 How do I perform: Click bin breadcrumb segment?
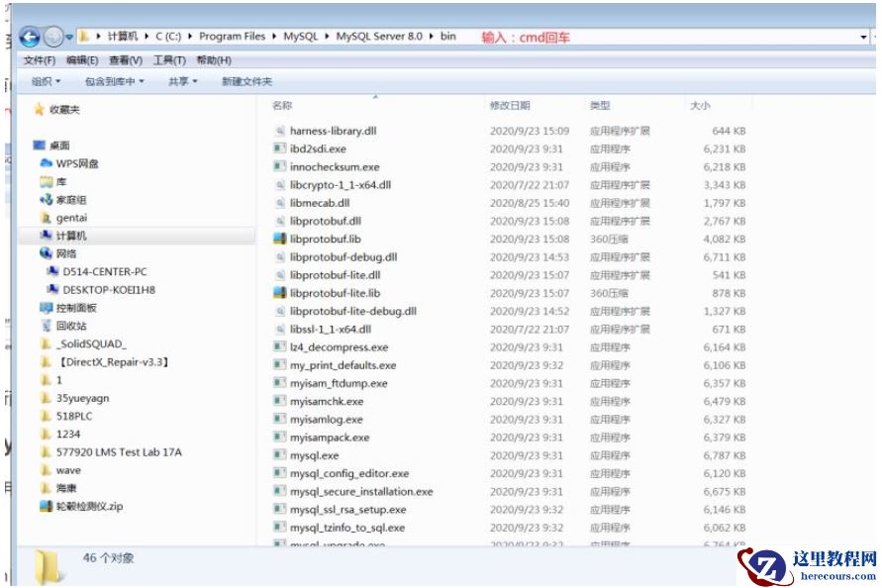[447, 37]
